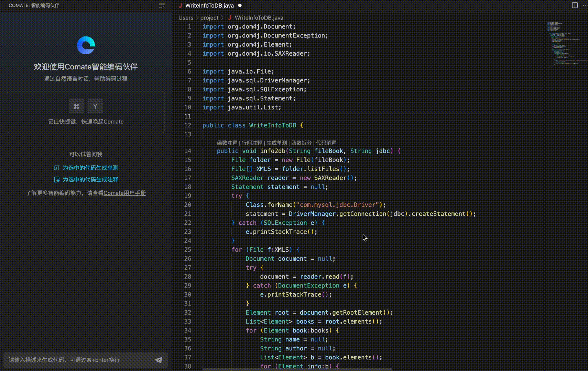
Task: Open the Comate用户手册 link
Action: [x=125, y=193]
